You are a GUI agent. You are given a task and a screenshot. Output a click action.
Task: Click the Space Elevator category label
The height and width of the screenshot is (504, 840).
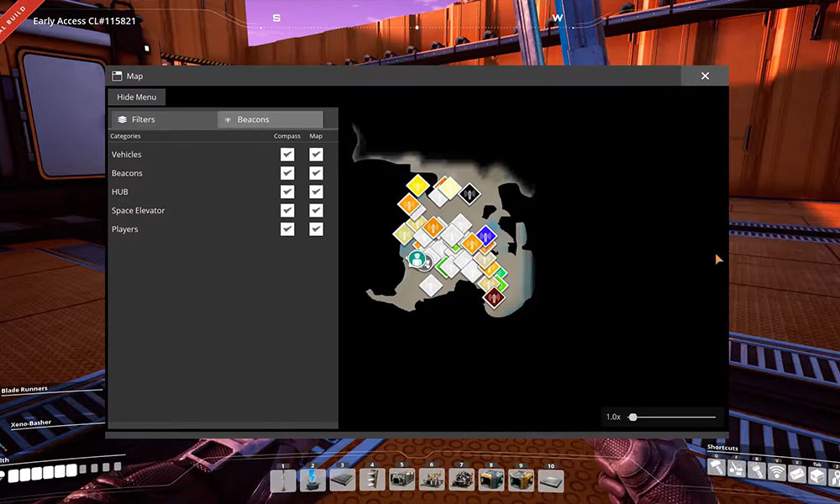139,211
